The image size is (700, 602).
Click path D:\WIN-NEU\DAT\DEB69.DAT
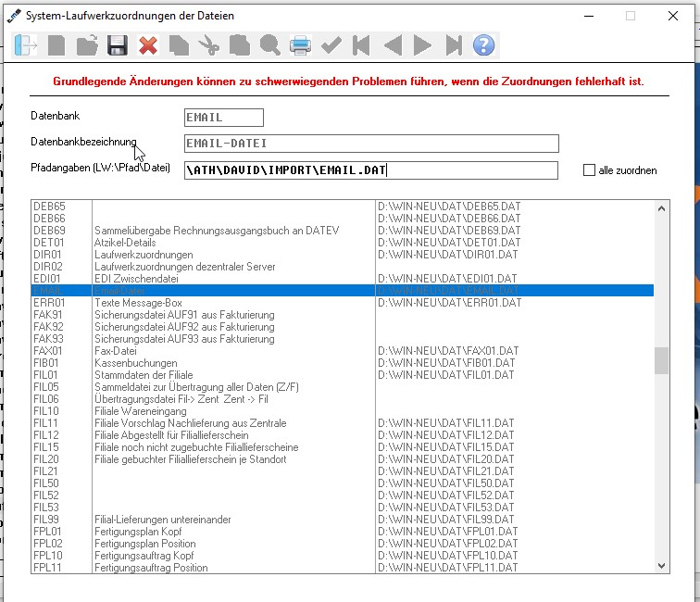(449, 231)
